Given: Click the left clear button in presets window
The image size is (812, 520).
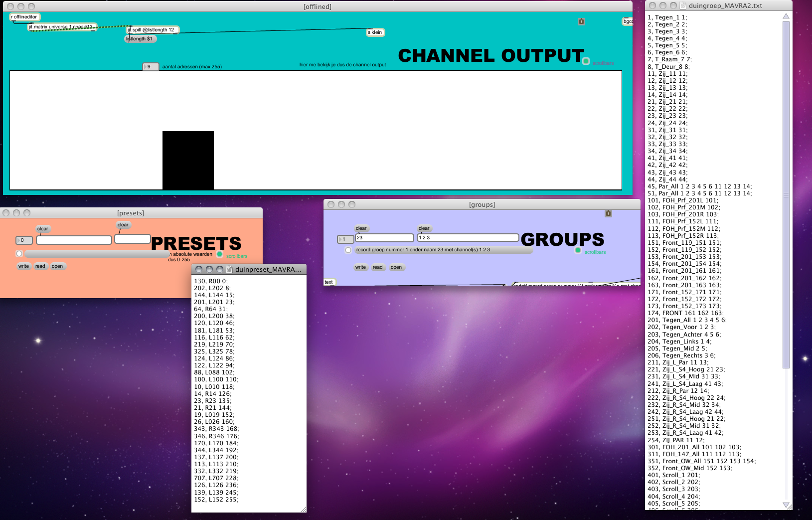Looking at the screenshot, I should point(43,229).
